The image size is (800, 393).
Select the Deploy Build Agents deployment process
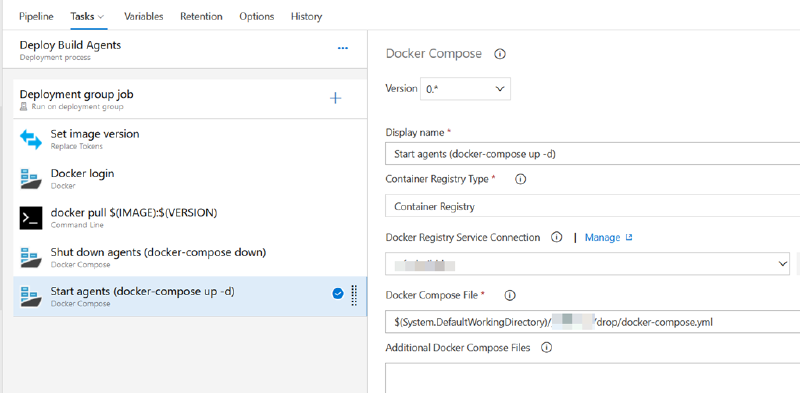point(185,49)
